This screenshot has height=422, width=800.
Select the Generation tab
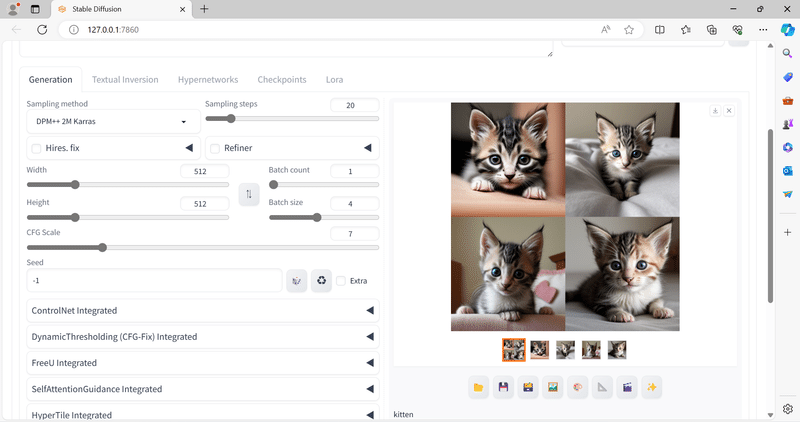51,80
